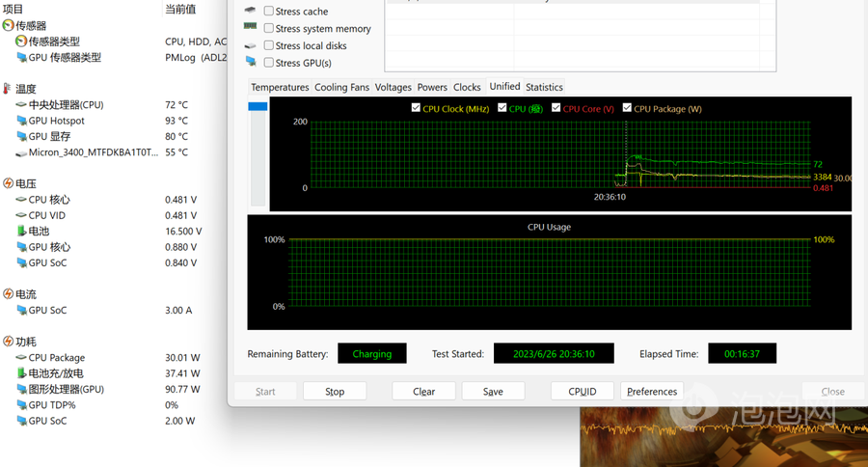Switch to the Temperatures tab
Image resolution: width=868 pixels, height=467 pixels.
tap(280, 87)
